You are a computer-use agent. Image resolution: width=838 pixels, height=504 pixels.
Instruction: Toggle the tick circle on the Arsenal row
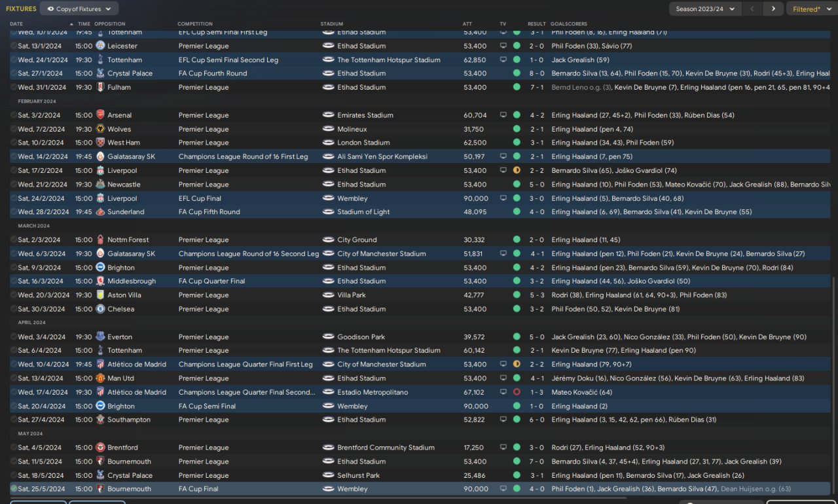pyautogui.click(x=14, y=115)
